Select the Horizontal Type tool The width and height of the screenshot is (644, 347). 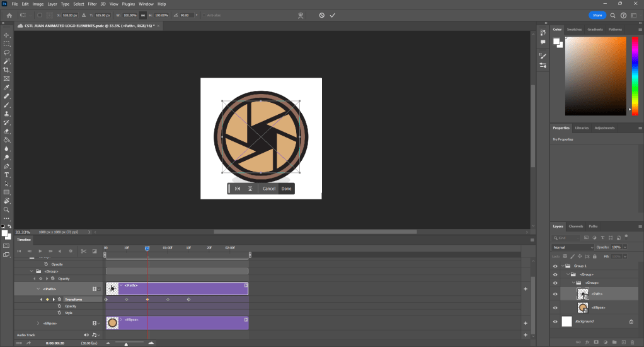click(x=6, y=175)
